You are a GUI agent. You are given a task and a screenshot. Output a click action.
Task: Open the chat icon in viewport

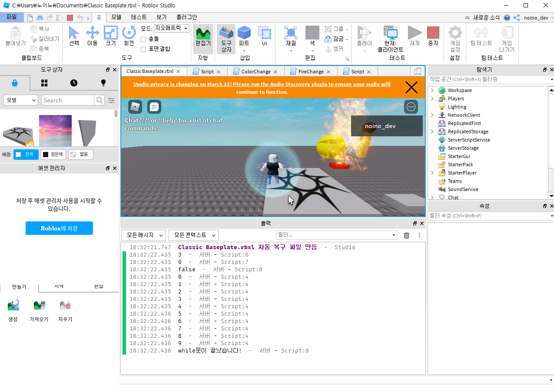[x=154, y=107]
